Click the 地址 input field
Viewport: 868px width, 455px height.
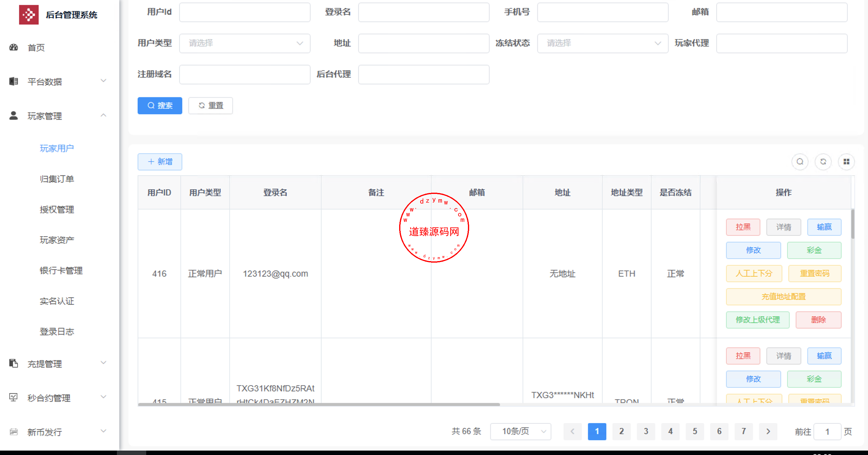pyautogui.click(x=424, y=43)
